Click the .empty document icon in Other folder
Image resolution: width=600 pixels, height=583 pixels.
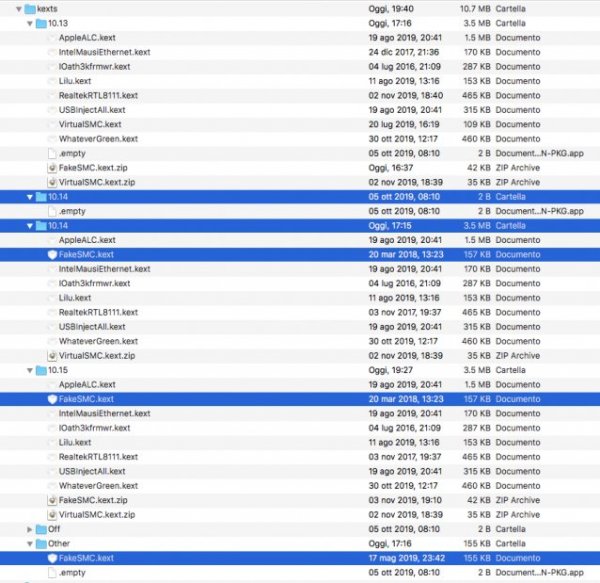(52, 573)
